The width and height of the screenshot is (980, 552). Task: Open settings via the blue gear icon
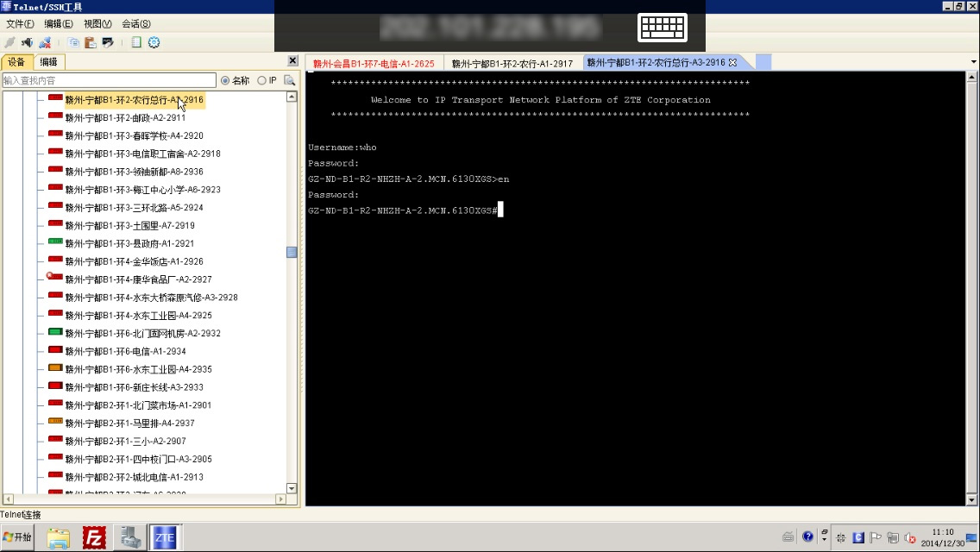click(154, 42)
